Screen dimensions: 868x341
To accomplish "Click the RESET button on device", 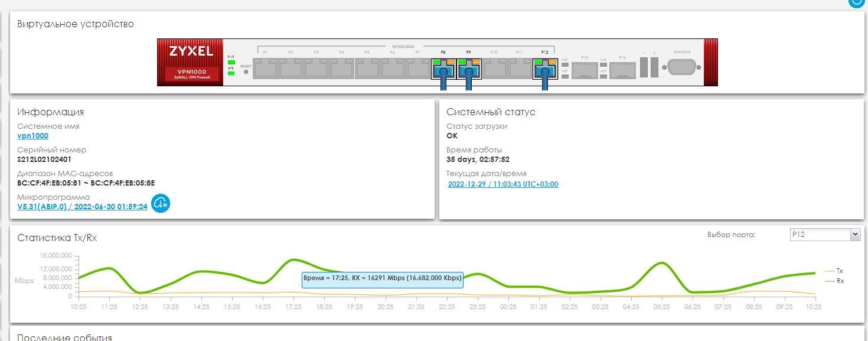I will pyautogui.click(x=246, y=72).
